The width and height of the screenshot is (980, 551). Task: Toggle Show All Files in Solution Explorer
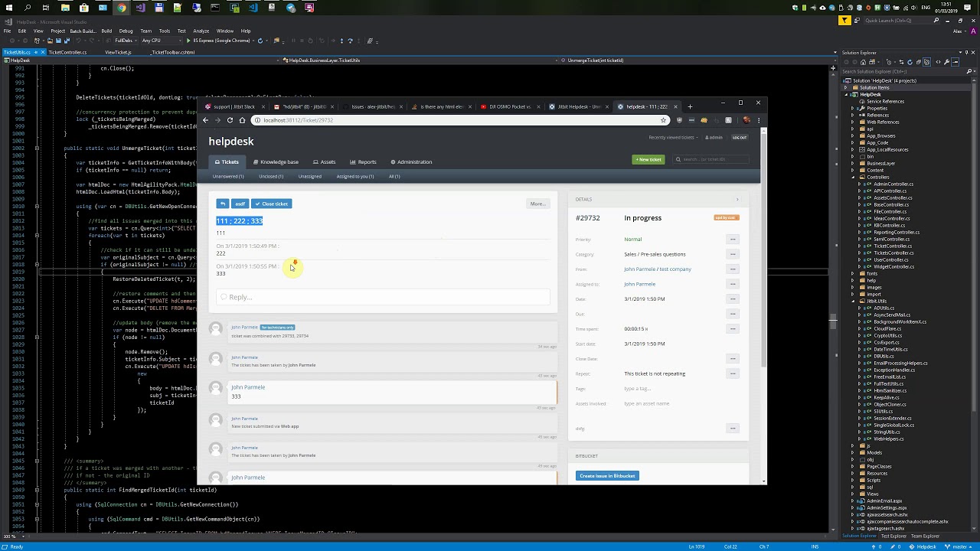[x=926, y=62]
